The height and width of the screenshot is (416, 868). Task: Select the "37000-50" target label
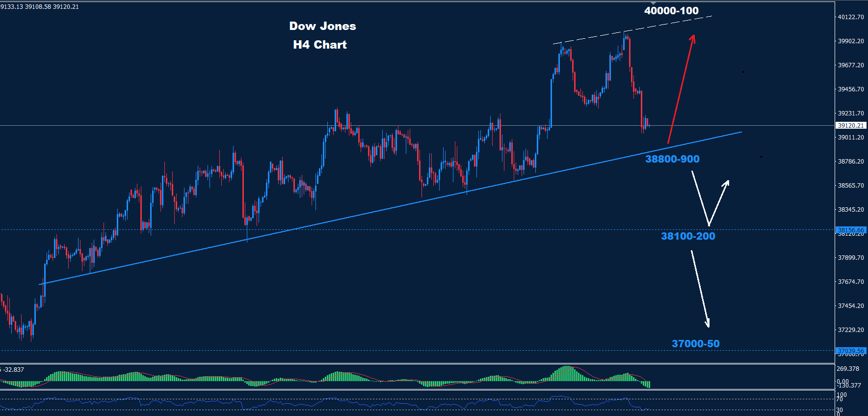(x=695, y=344)
